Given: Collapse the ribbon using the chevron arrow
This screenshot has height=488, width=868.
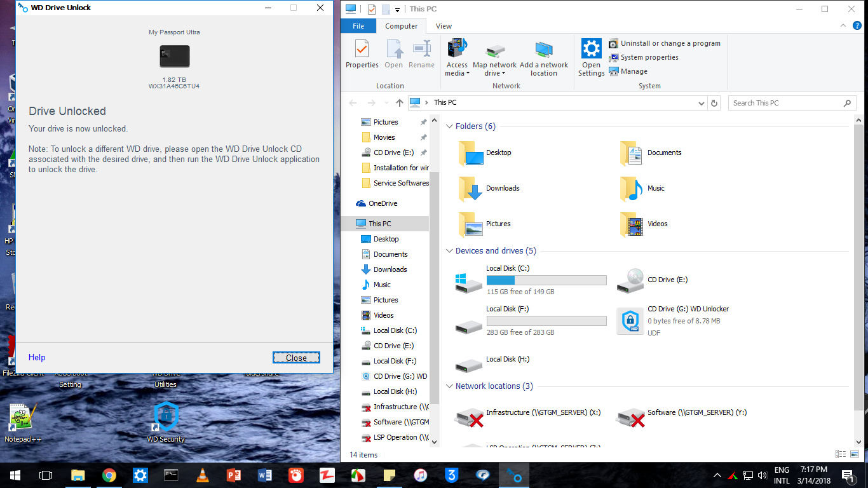Looking at the screenshot, I should tap(843, 26).
